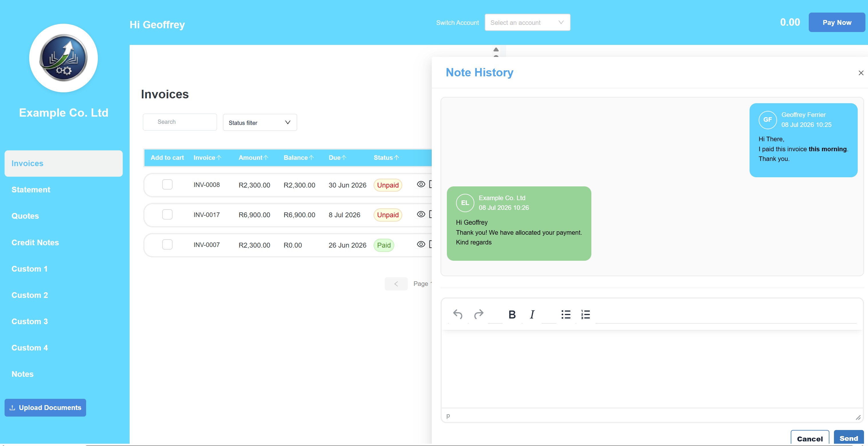
Task: Select Custom 3 in the sidebar
Action: click(30, 321)
